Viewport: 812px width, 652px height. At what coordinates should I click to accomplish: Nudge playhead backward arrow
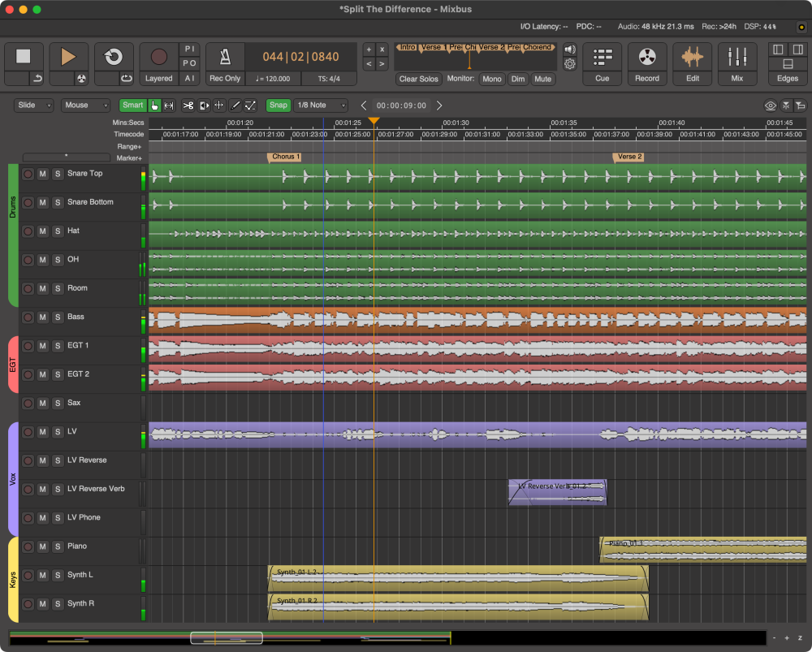tap(364, 106)
